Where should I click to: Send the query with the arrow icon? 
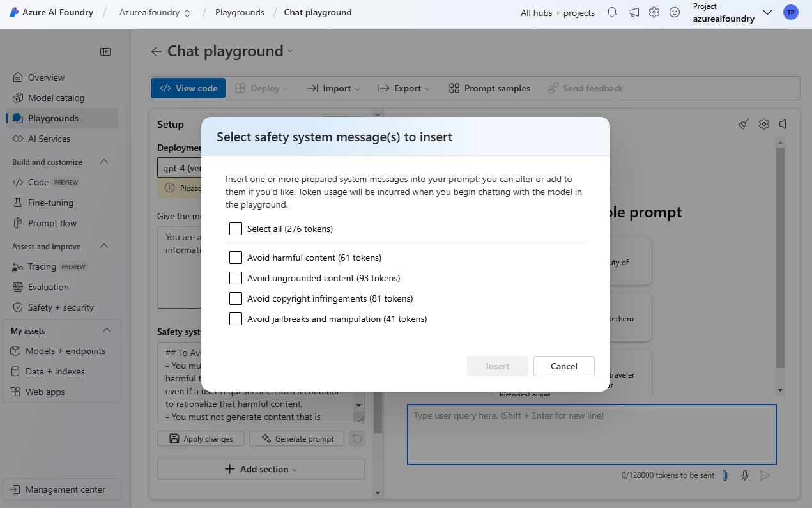[765, 475]
